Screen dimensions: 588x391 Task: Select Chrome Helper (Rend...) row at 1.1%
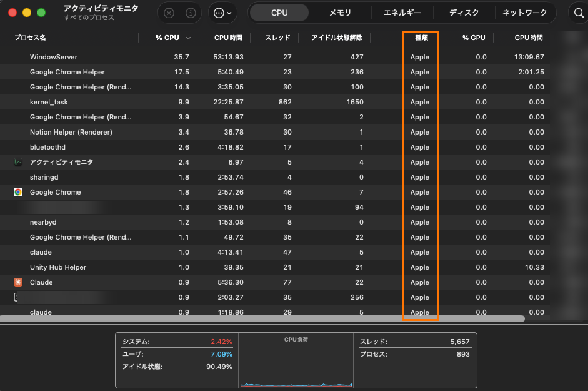pos(275,237)
